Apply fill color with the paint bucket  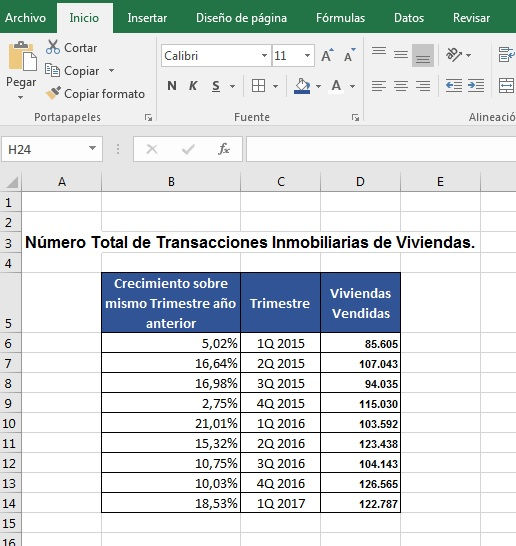click(302, 86)
